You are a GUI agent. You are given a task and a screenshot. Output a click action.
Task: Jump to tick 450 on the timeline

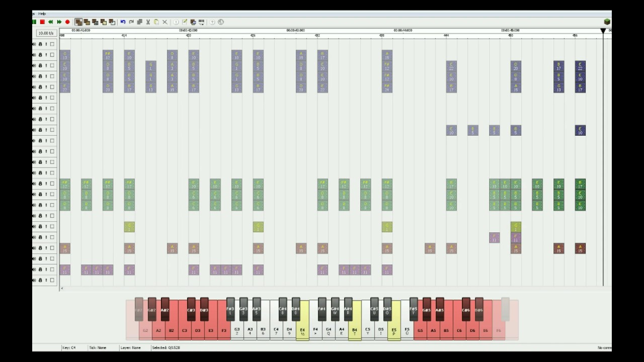click(511, 36)
